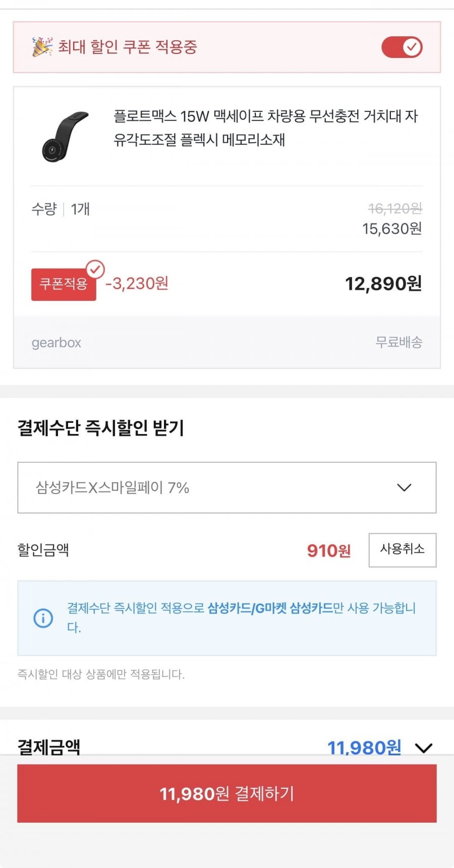This screenshot has width=454, height=868.
Task: Tap the car charger mount product thumbnail
Action: point(65,136)
